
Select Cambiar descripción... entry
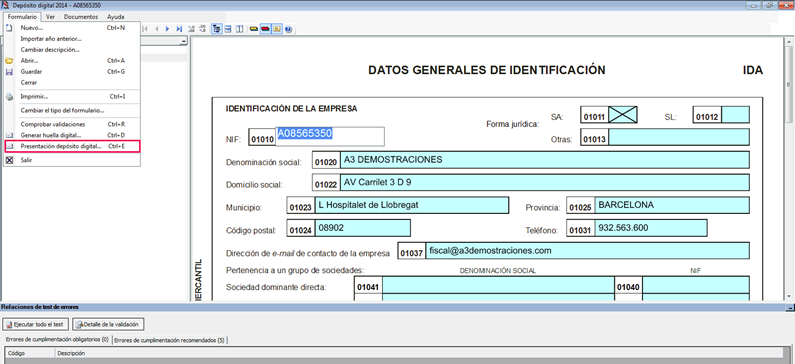71,50
